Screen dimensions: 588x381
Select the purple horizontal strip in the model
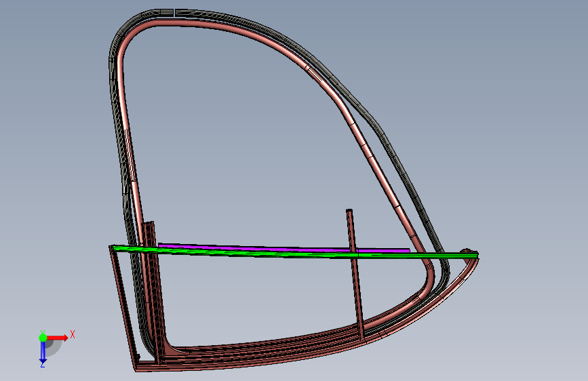[284, 248]
